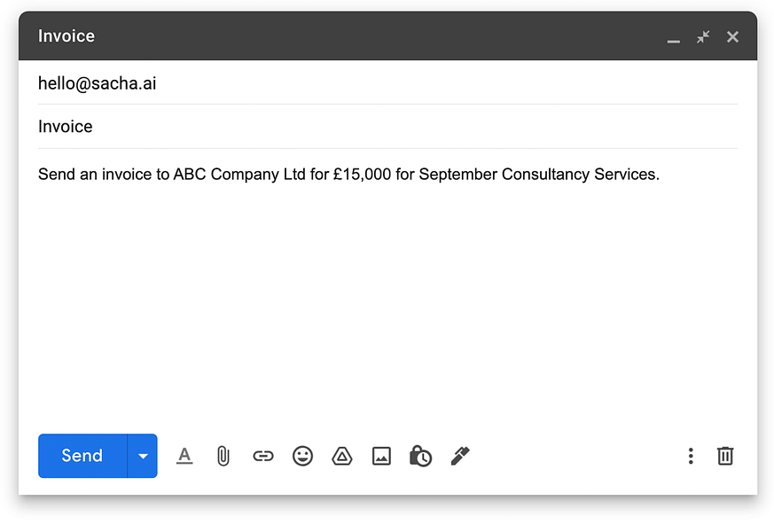The image size is (774, 532).
Task: Discard the draft with the trash icon
Action: (x=725, y=456)
